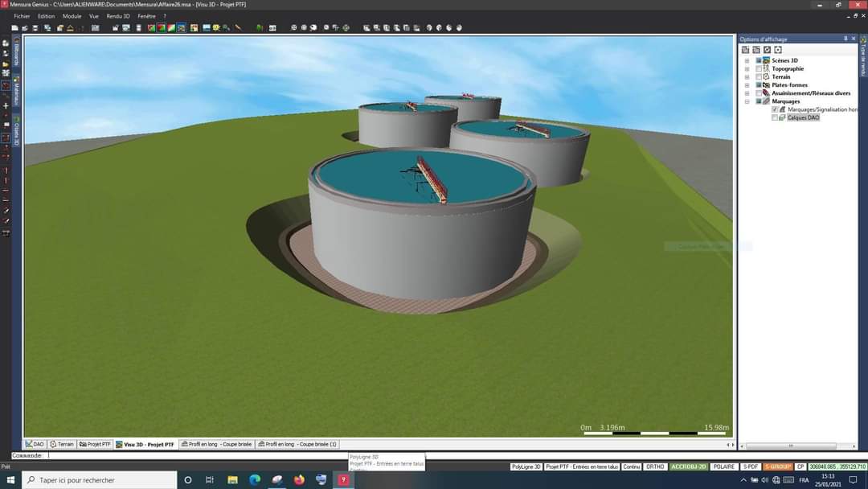Click the red-green render mode icon

pyautogui.click(x=161, y=27)
